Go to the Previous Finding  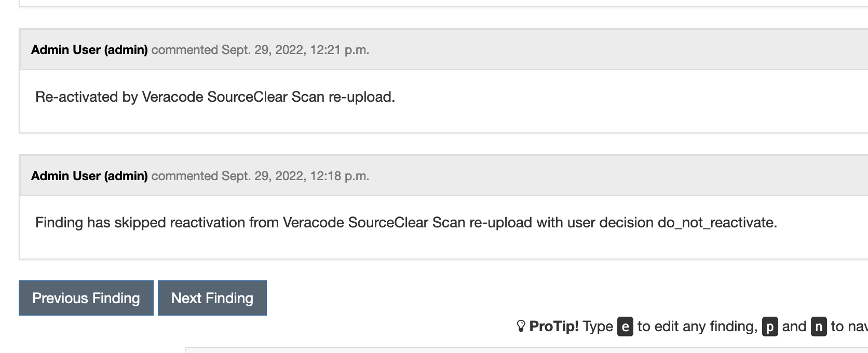tap(86, 298)
